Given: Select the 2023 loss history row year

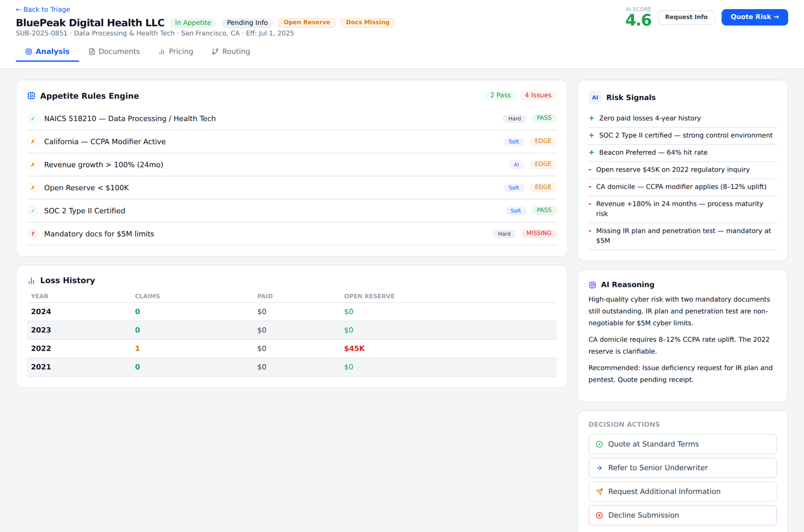Looking at the screenshot, I should pyautogui.click(x=41, y=330).
